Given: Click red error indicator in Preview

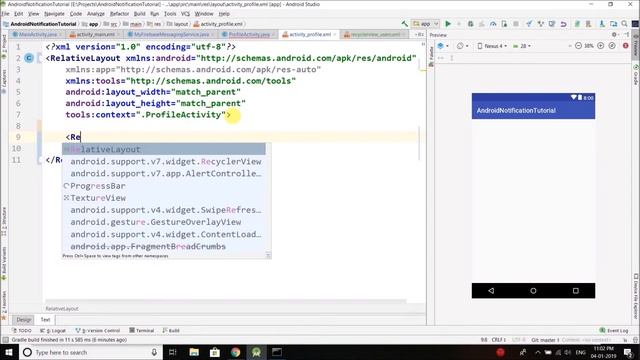Looking at the screenshot, I should tap(626, 46).
